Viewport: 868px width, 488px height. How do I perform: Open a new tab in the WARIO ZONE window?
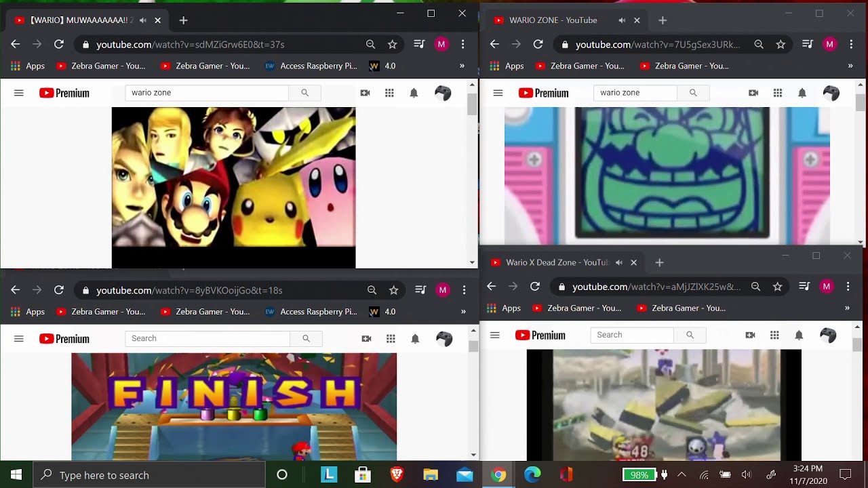pos(663,20)
